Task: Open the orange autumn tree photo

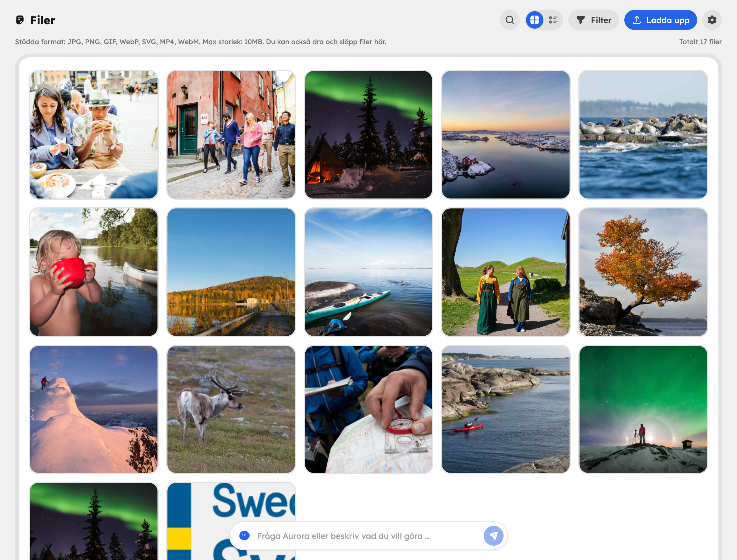Action: coord(643,272)
